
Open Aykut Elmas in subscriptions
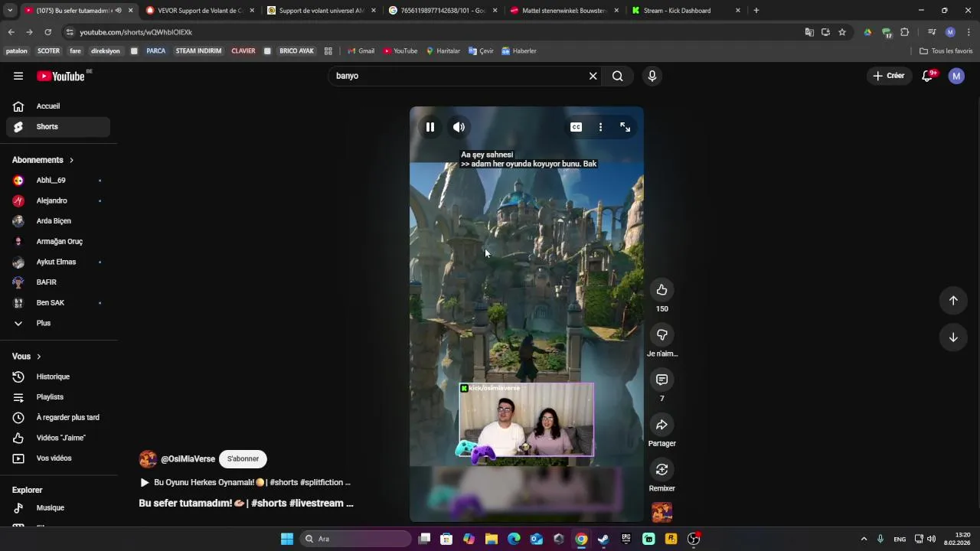(x=58, y=262)
